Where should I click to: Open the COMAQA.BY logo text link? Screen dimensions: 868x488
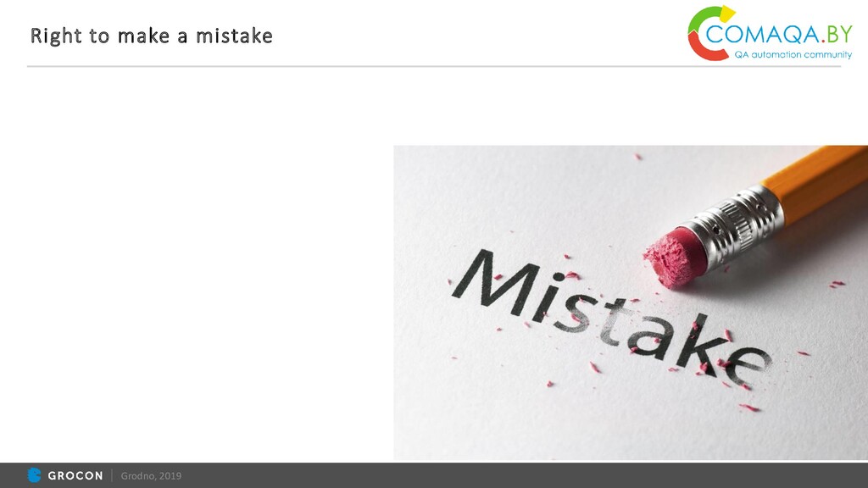(778, 34)
